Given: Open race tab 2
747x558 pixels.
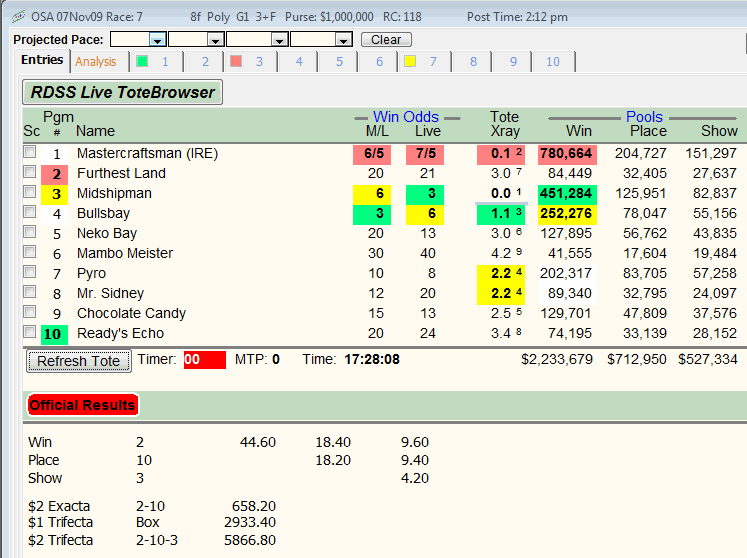Looking at the screenshot, I should click(x=205, y=61).
